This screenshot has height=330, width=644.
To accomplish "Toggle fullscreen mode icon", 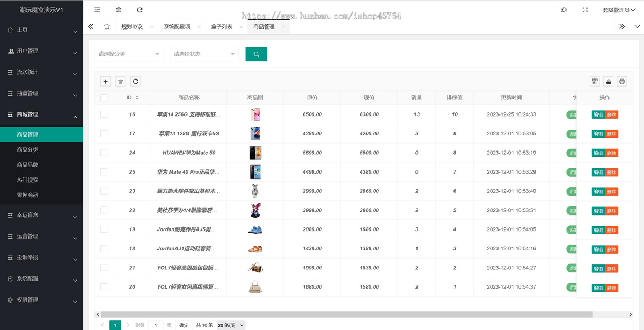I will (x=586, y=10).
